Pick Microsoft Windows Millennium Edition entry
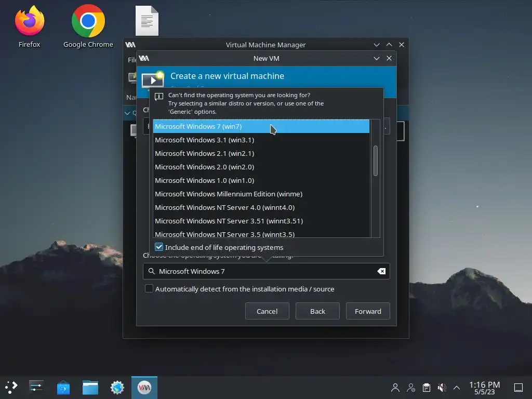This screenshot has height=399, width=532. (x=261, y=194)
